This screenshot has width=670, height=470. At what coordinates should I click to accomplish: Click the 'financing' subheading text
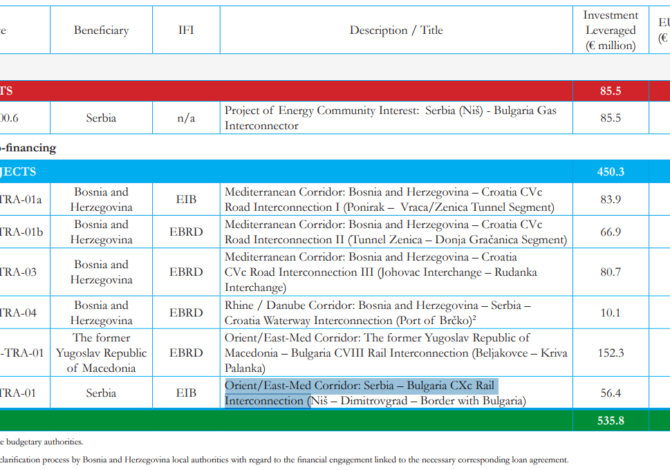29,148
